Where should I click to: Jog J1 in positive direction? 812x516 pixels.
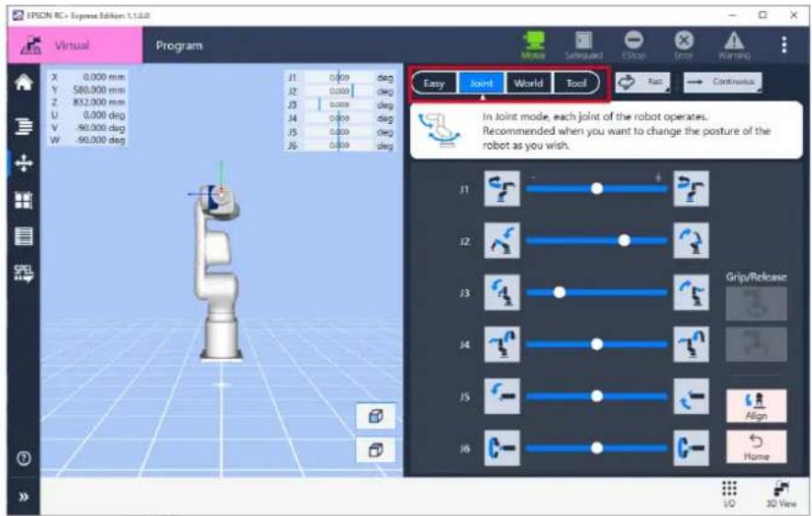coord(691,189)
